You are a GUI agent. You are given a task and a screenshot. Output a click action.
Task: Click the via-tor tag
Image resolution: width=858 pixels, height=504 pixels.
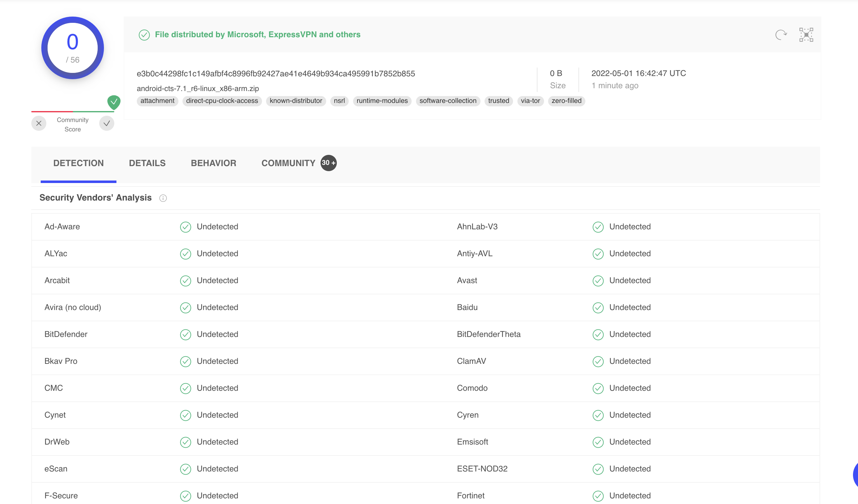click(530, 101)
